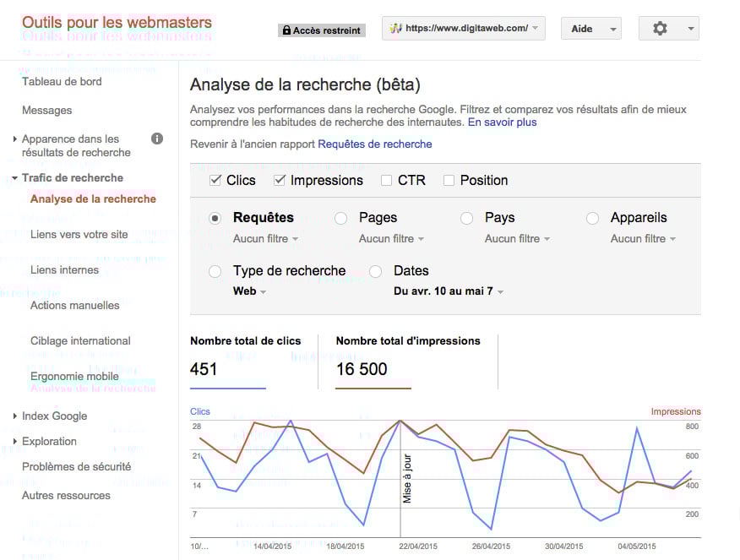Open the Aucun filtre dropdown under Pays
740x560 pixels.
[x=517, y=239]
